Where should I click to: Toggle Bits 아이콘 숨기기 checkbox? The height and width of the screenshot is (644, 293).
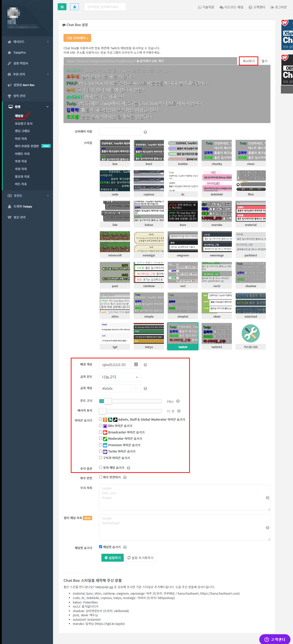click(x=100, y=425)
